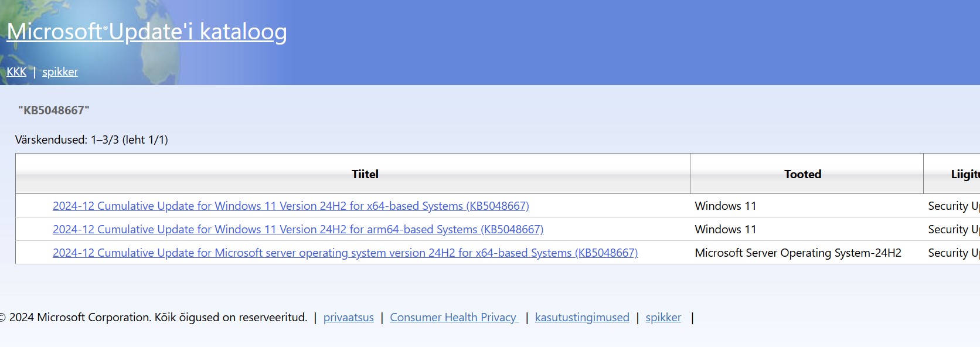Viewport: 980px width, 347px height.
Task: Click the globe image in the header banner
Action: click(x=88, y=42)
